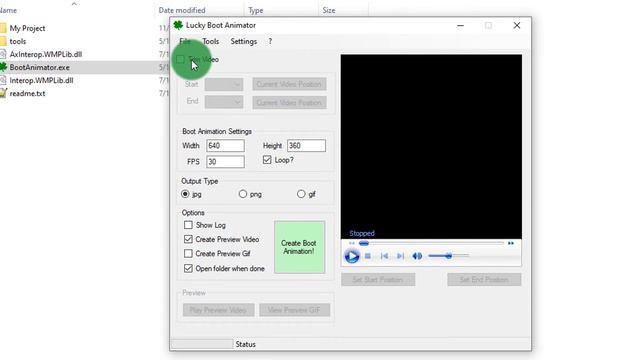
Task: Click the FPS input field
Action: click(225, 162)
